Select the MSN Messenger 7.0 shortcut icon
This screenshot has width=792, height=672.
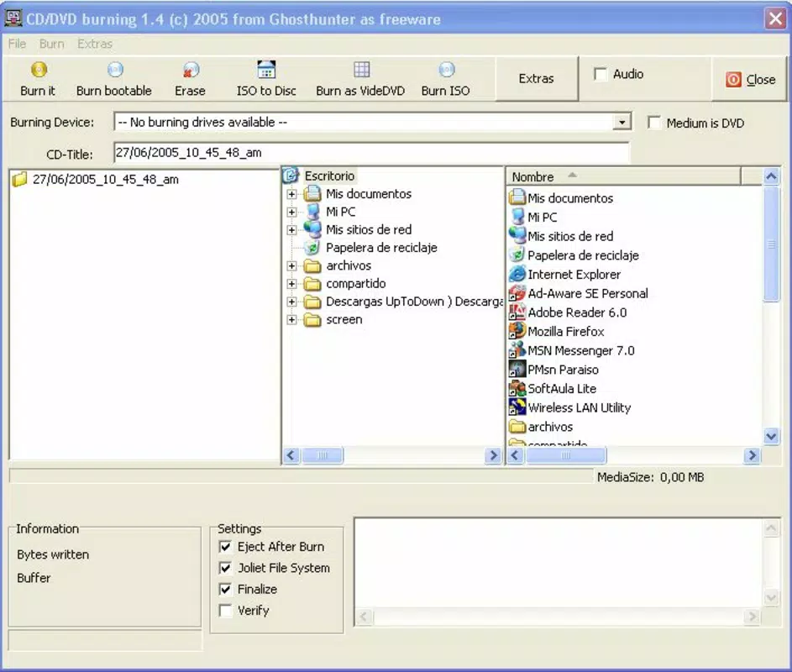click(x=517, y=350)
